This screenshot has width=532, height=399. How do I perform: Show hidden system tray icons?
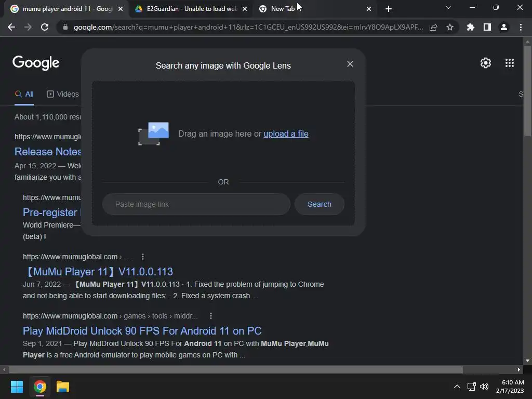point(457,387)
